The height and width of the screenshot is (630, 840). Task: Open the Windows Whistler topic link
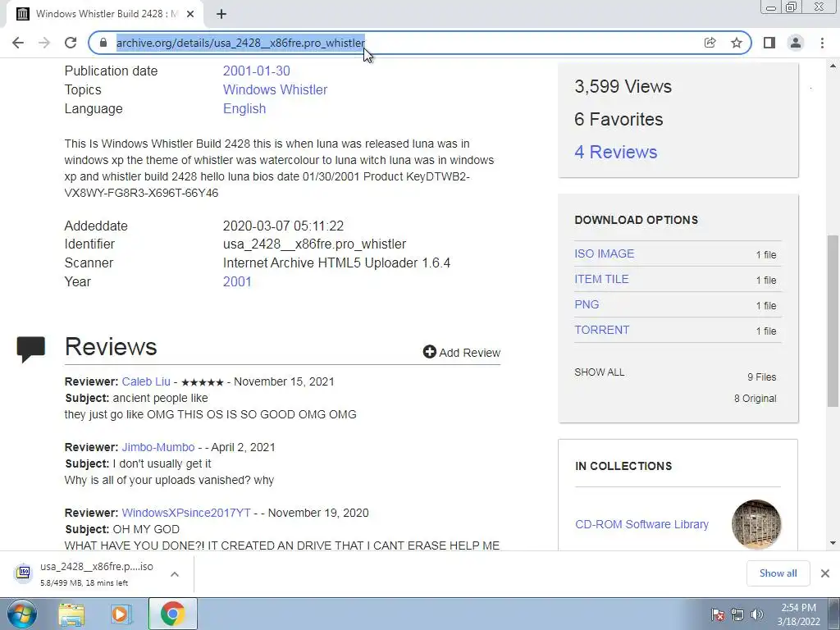point(276,89)
